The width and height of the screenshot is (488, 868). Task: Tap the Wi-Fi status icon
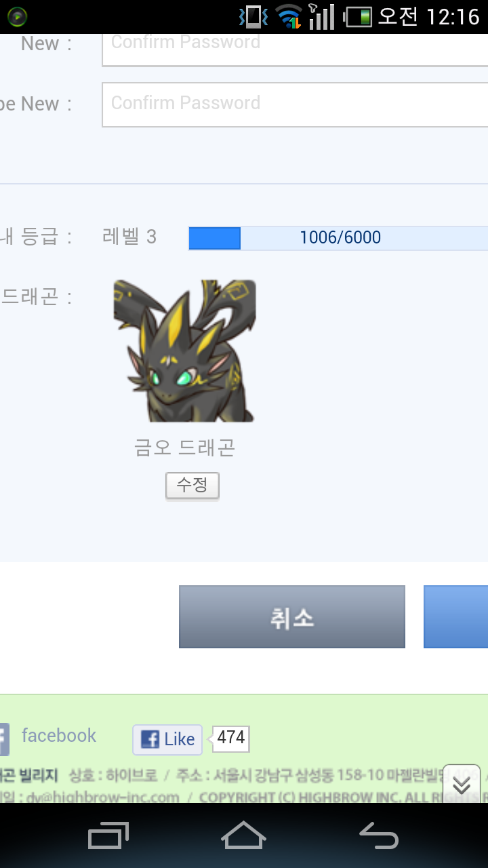[289, 16]
